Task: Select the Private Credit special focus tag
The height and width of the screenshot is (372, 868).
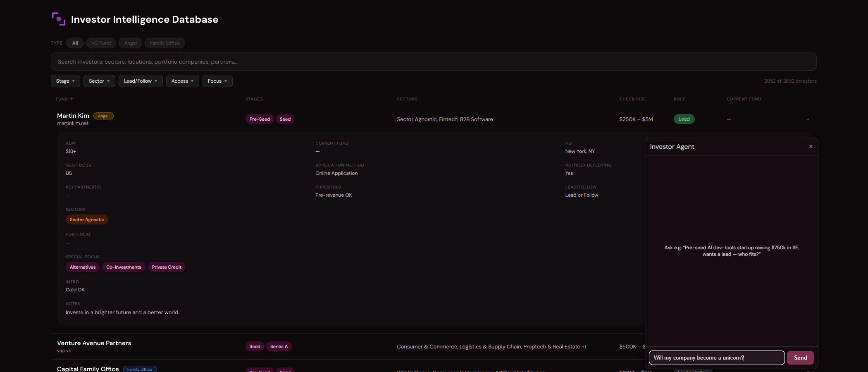Action: pyautogui.click(x=167, y=267)
